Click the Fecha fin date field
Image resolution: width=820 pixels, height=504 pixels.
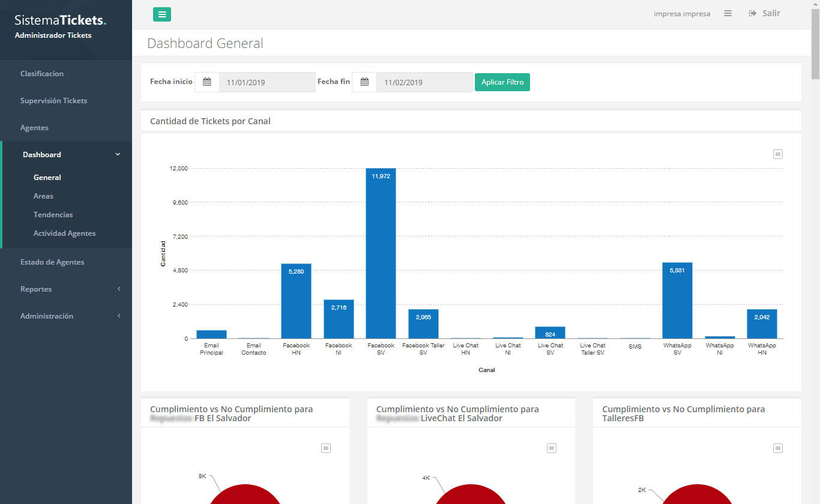tap(424, 82)
